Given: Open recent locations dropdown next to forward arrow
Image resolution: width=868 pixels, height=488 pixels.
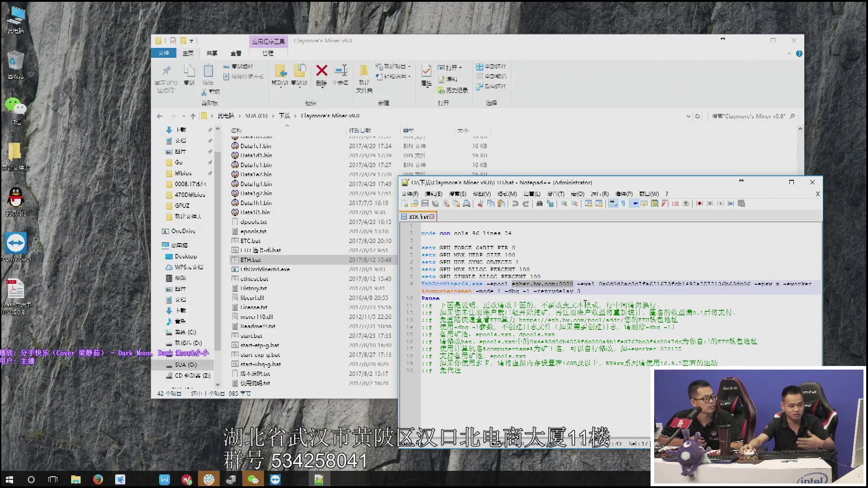Looking at the screenshot, I should click(184, 117).
